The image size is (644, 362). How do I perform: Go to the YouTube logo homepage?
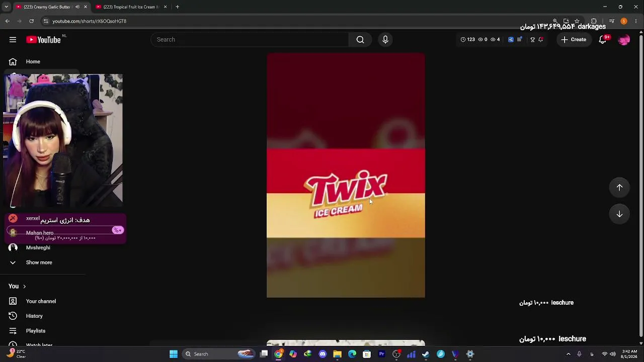[x=43, y=40]
